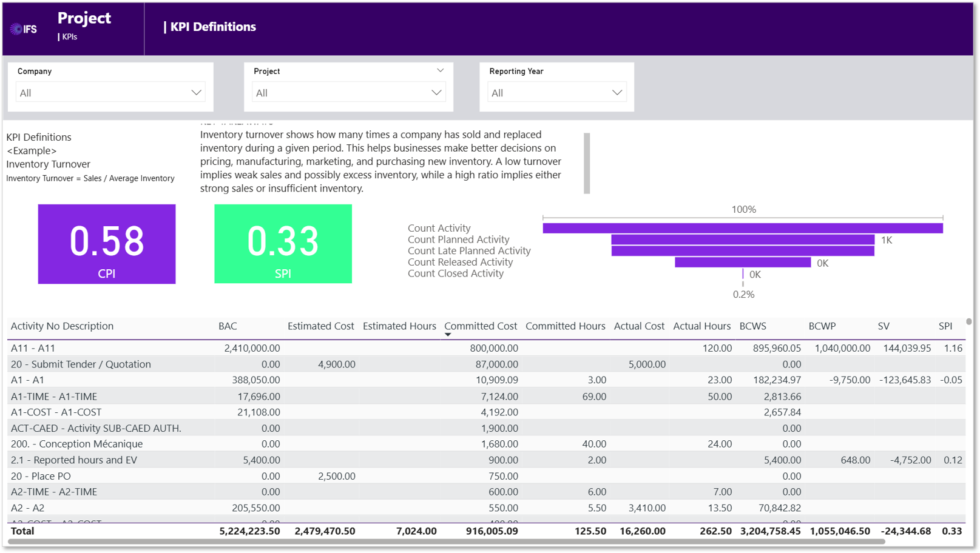This screenshot has width=980, height=553.
Task: Select the 'A2-TIME - A2-TIME' row
Action: (x=486, y=492)
